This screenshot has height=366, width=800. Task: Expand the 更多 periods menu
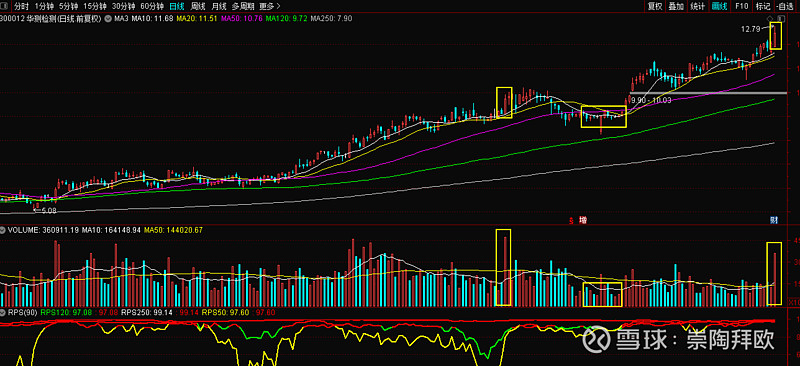(x=270, y=6)
